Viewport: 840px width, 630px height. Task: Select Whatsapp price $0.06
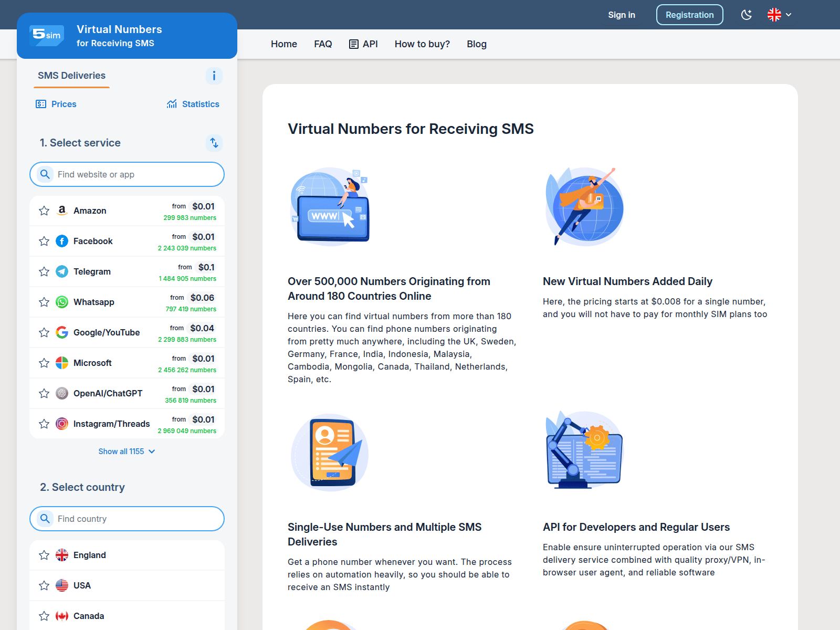point(202,298)
